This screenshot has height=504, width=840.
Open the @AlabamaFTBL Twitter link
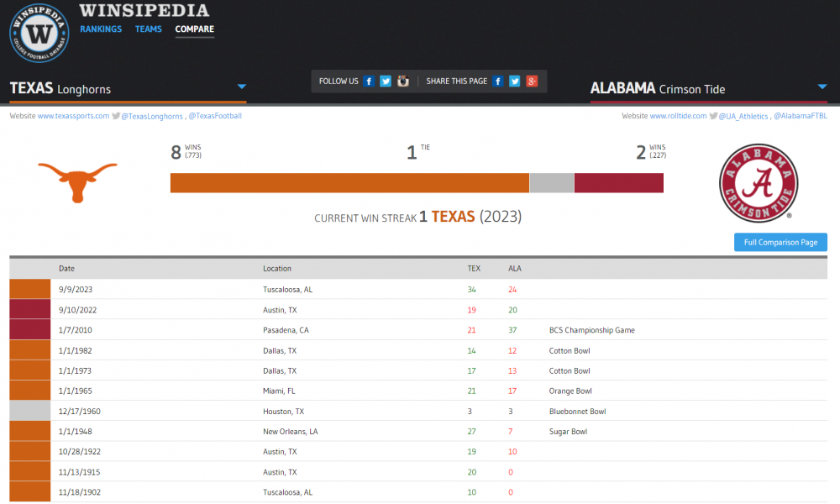[801, 116]
